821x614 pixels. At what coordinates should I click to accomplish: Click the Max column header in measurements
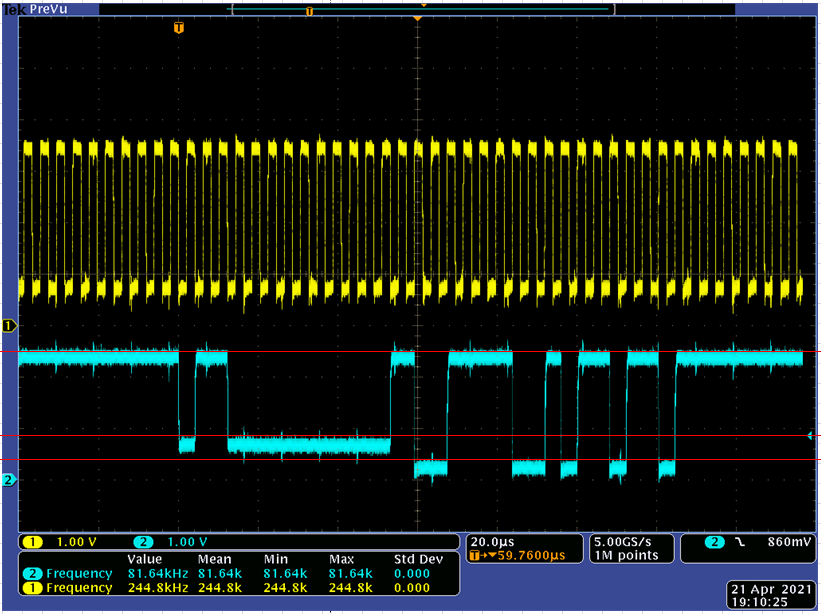point(341,559)
